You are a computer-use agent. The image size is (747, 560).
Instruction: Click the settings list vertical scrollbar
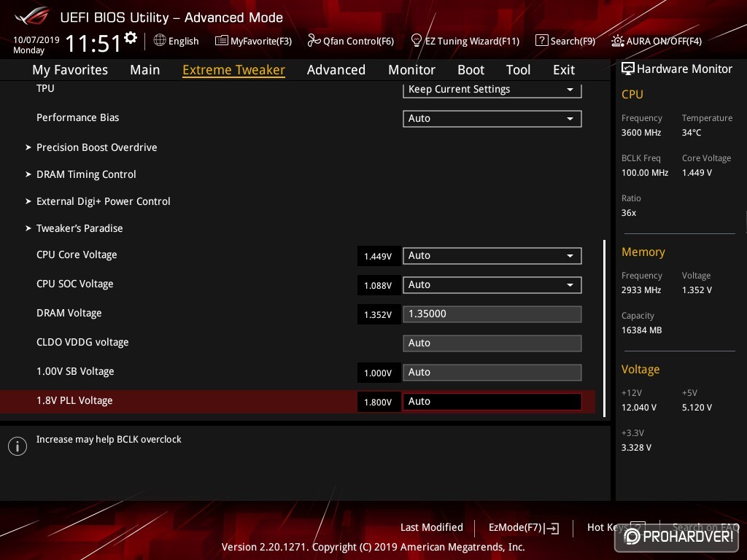point(605,329)
